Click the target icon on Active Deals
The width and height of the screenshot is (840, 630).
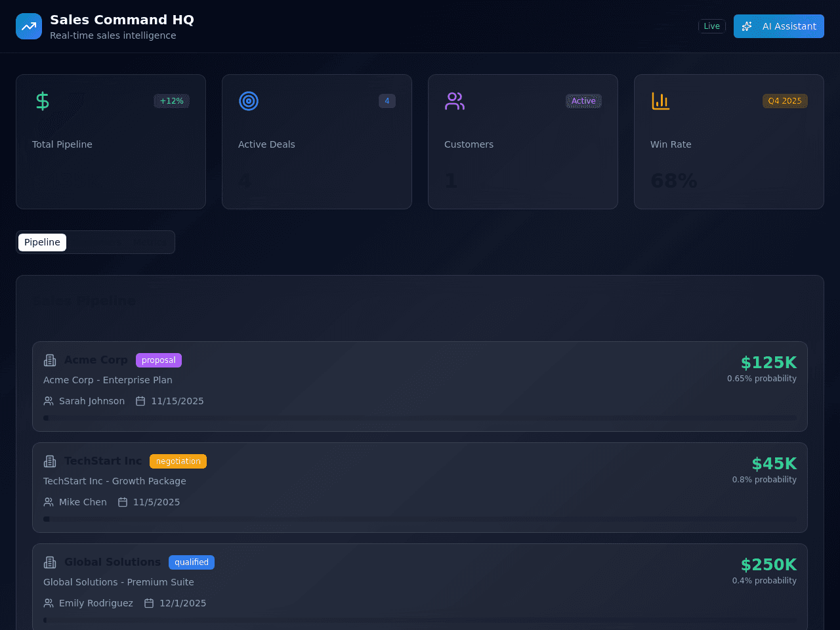coord(249,101)
